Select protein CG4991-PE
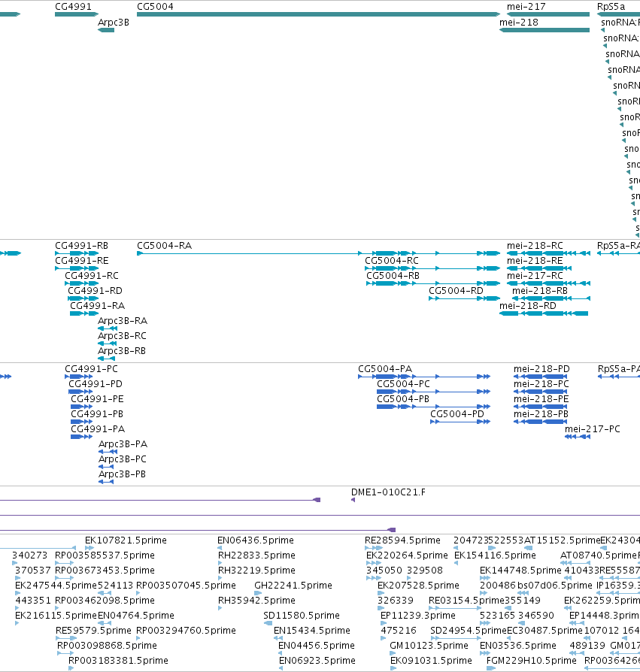The height and width of the screenshot is (672, 640). (x=97, y=398)
